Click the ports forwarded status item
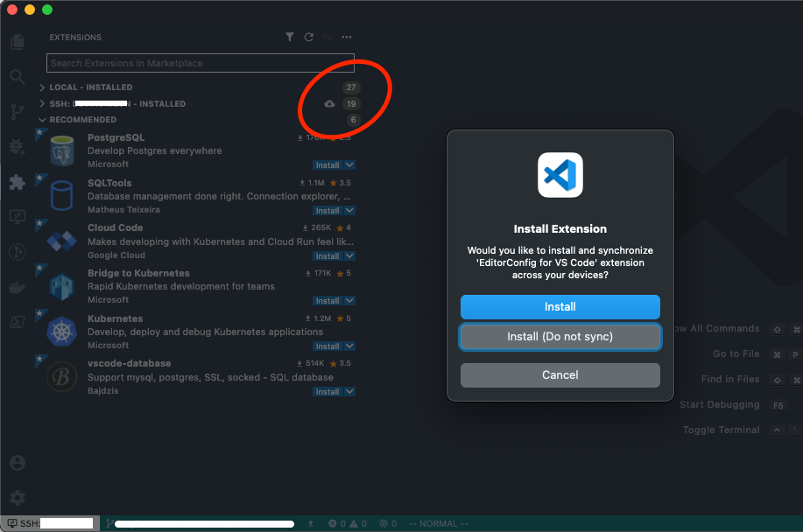 point(388,523)
